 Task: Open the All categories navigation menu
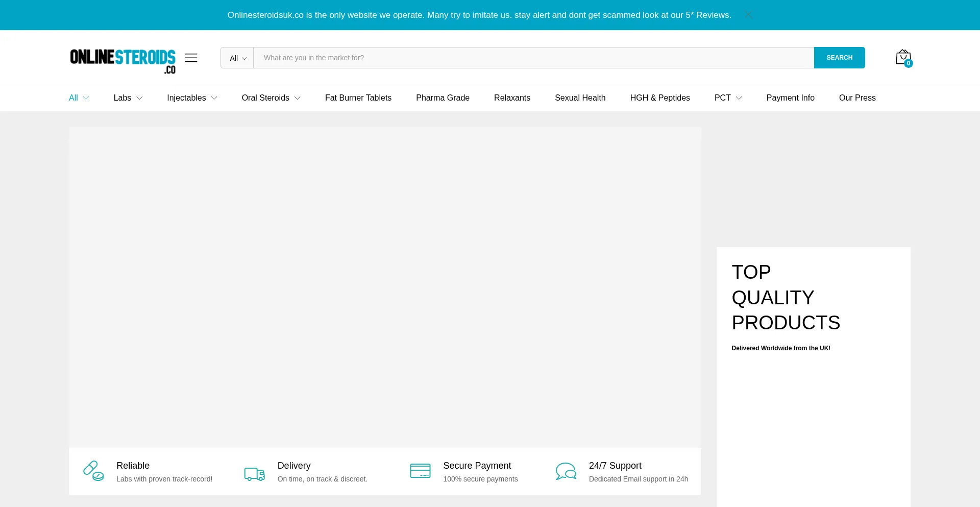pyautogui.click(x=79, y=98)
